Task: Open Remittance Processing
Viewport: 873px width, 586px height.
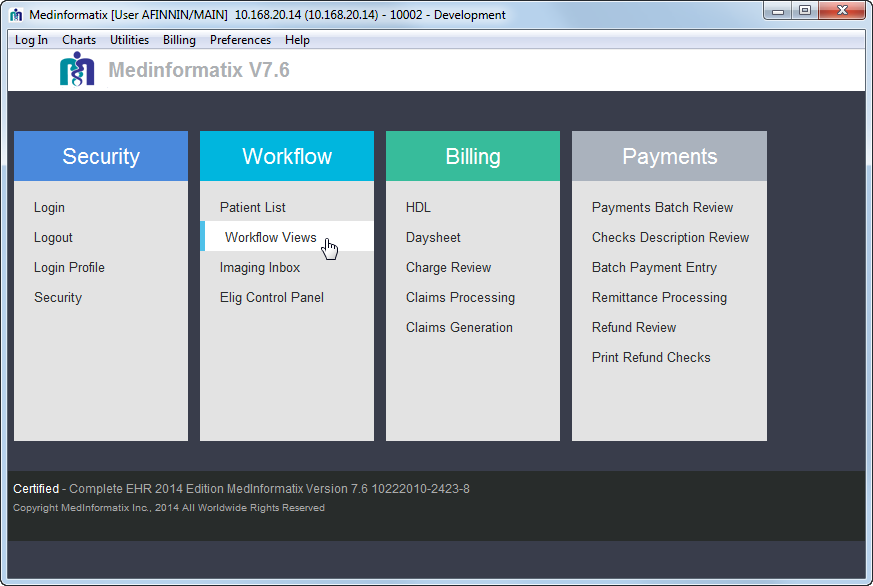Action: [x=659, y=298]
